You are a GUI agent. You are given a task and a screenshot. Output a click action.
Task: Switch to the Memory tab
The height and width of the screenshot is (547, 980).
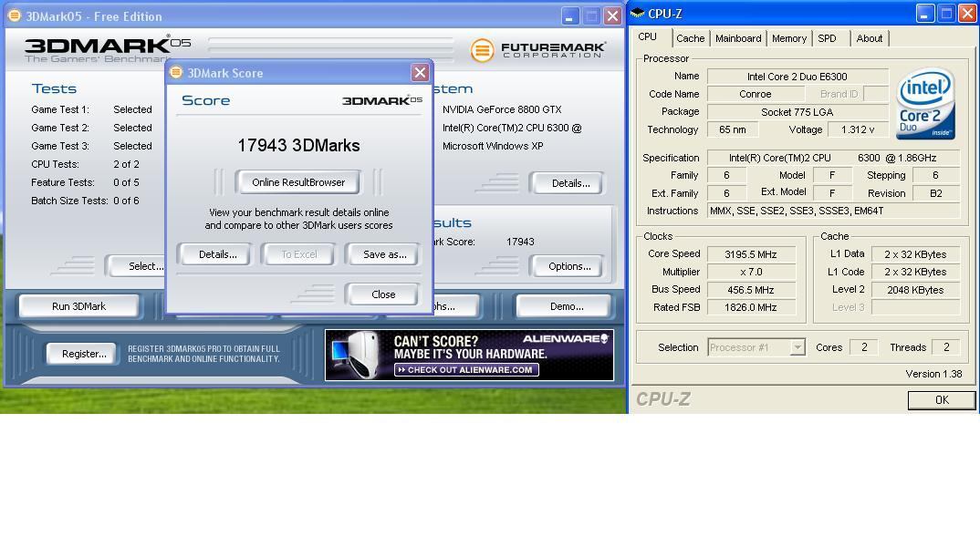tap(788, 38)
